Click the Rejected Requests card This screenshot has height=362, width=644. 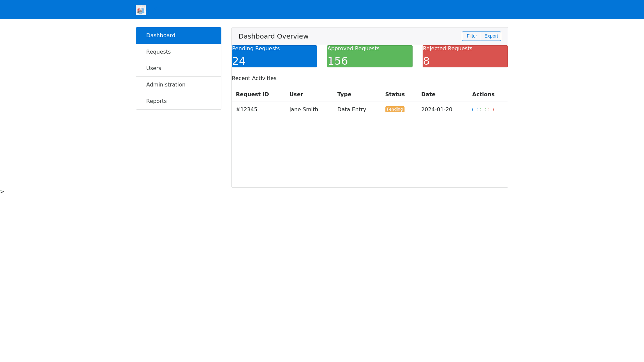(465, 56)
